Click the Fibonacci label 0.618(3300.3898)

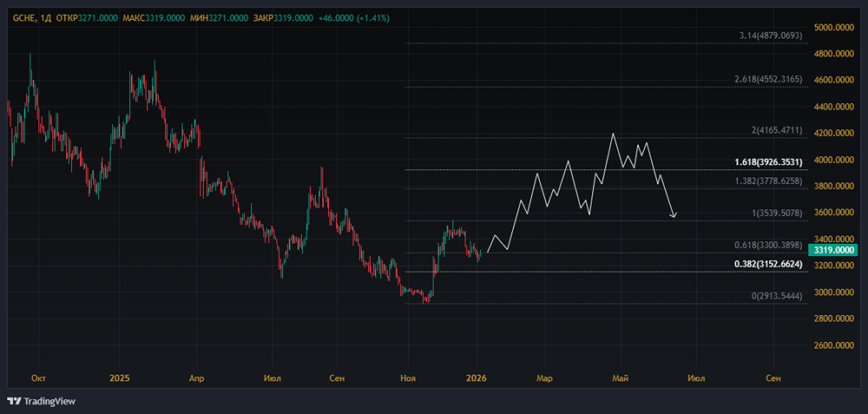768,246
